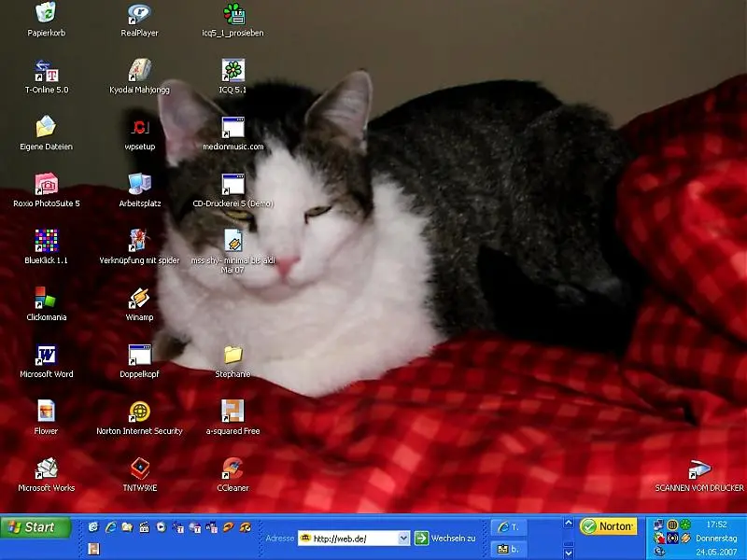Expand the address bar dropdown arrow
This screenshot has width=747, height=560.
click(404, 539)
